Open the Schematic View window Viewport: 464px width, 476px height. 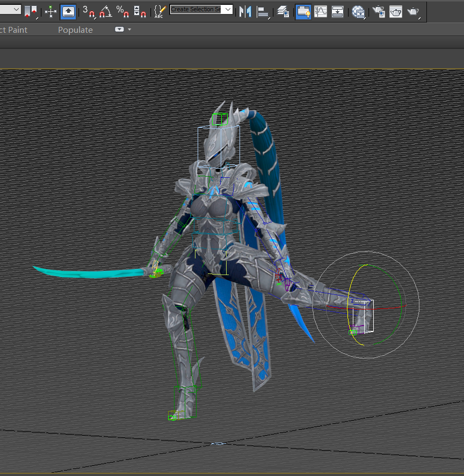click(x=337, y=11)
